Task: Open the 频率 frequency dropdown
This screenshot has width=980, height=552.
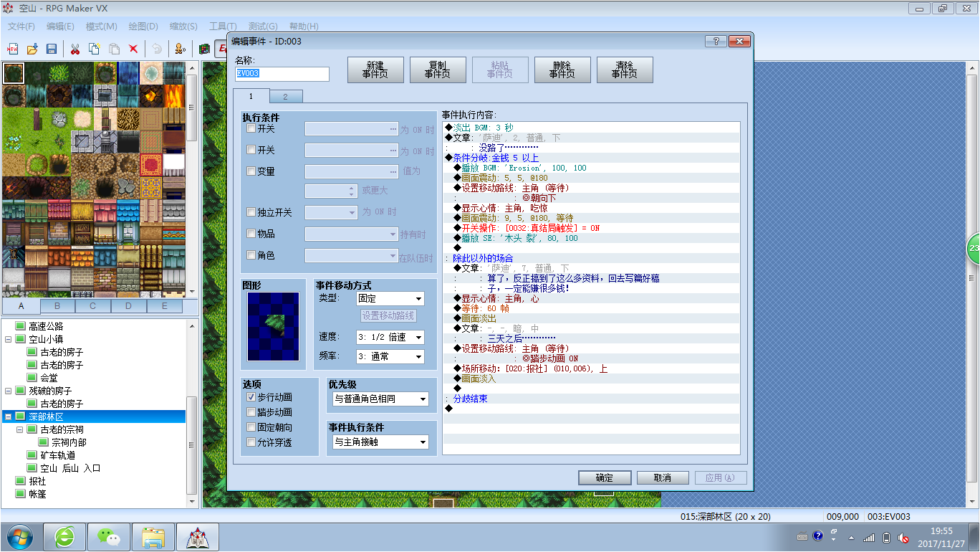Action: pyautogui.click(x=390, y=356)
